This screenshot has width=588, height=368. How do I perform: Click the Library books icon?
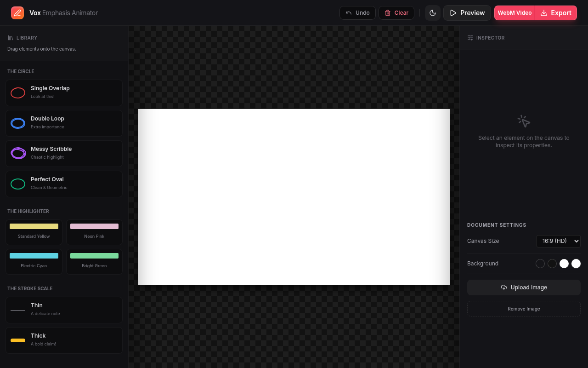coord(11,38)
